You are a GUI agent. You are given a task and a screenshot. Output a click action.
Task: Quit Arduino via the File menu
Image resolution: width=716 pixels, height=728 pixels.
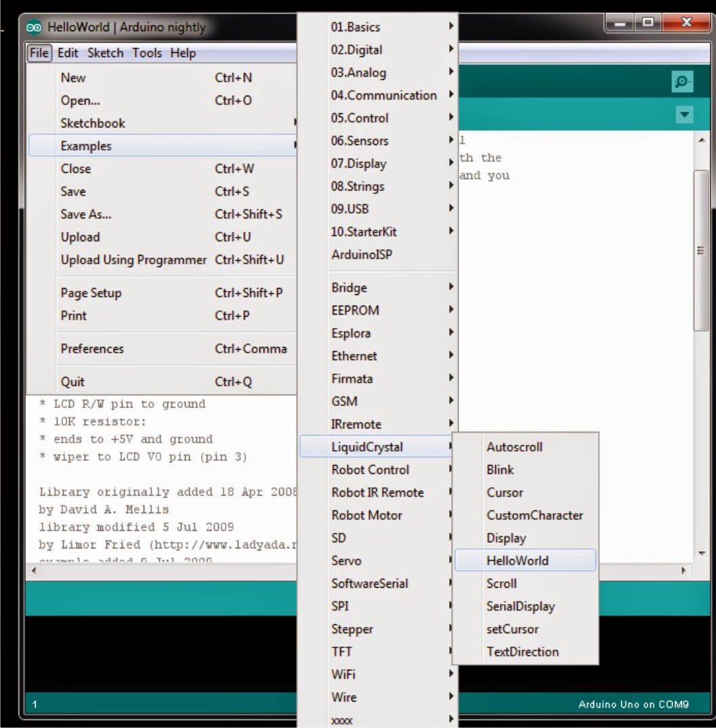72,381
